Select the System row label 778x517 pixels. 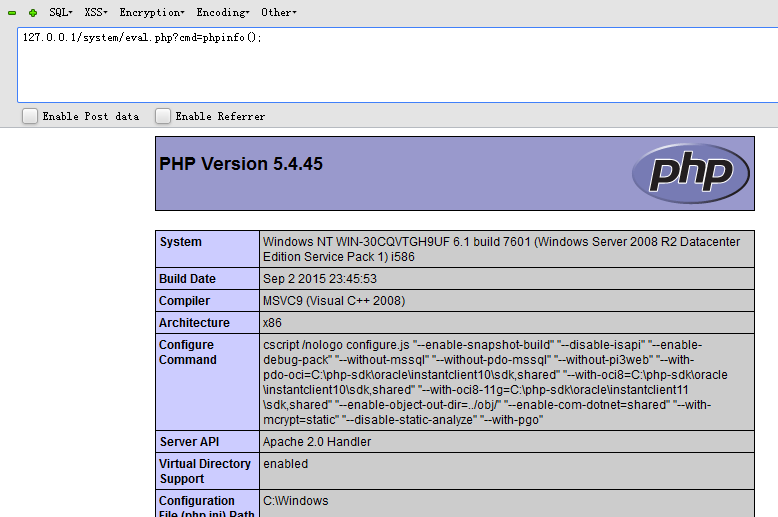[181, 242]
